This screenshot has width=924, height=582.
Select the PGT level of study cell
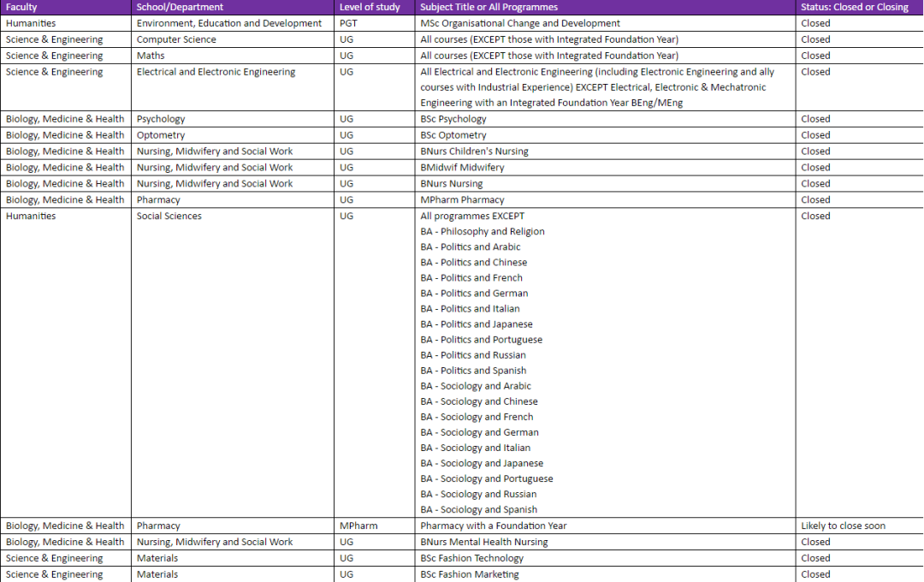pyautogui.click(x=349, y=23)
